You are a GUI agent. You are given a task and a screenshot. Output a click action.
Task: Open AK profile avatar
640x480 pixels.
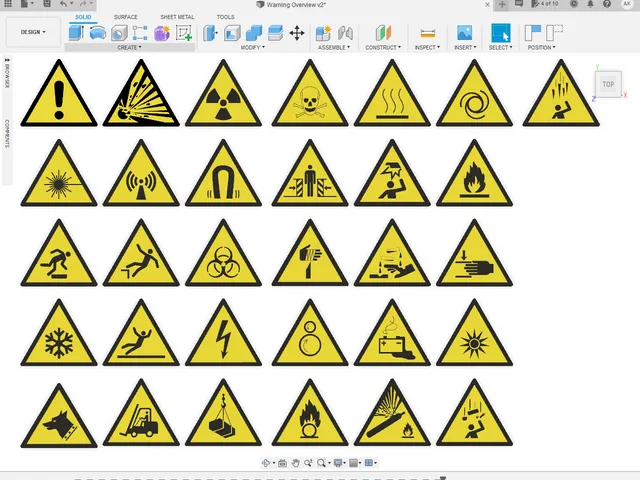[627, 4]
